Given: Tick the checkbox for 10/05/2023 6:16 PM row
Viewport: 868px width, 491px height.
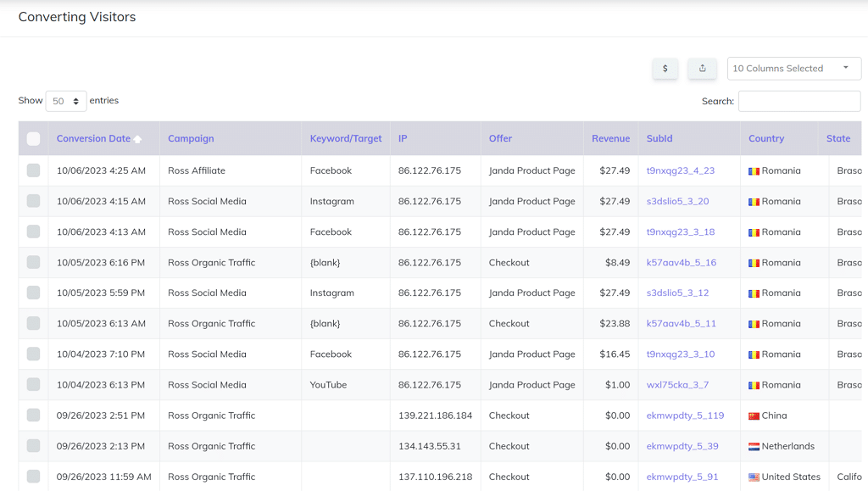Looking at the screenshot, I should (x=33, y=262).
